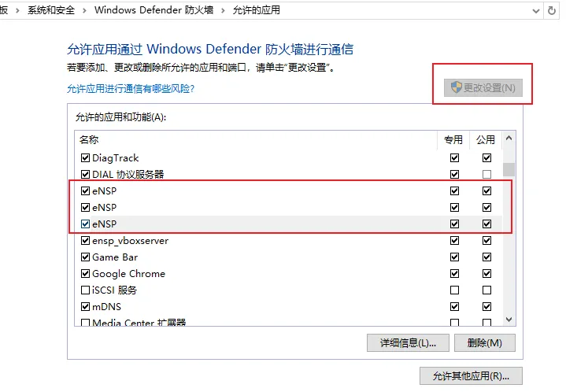Go to 系统和安全 breadcrumb item
This screenshot has height=392, width=566.
[x=51, y=10]
